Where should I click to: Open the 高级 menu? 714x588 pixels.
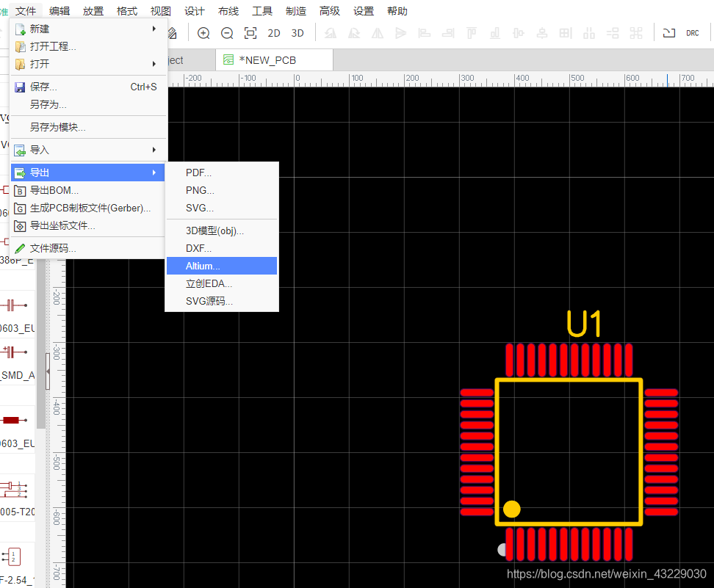coord(330,11)
